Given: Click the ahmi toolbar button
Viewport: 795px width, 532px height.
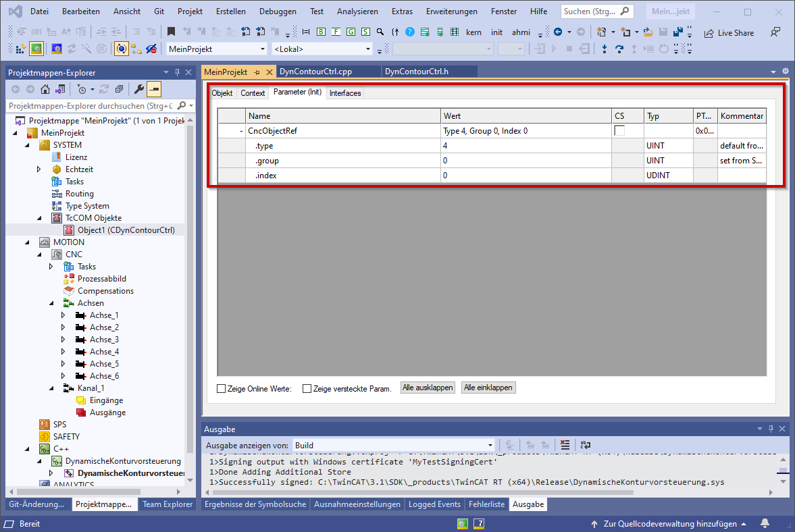Looking at the screenshot, I should tap(521, 32).
